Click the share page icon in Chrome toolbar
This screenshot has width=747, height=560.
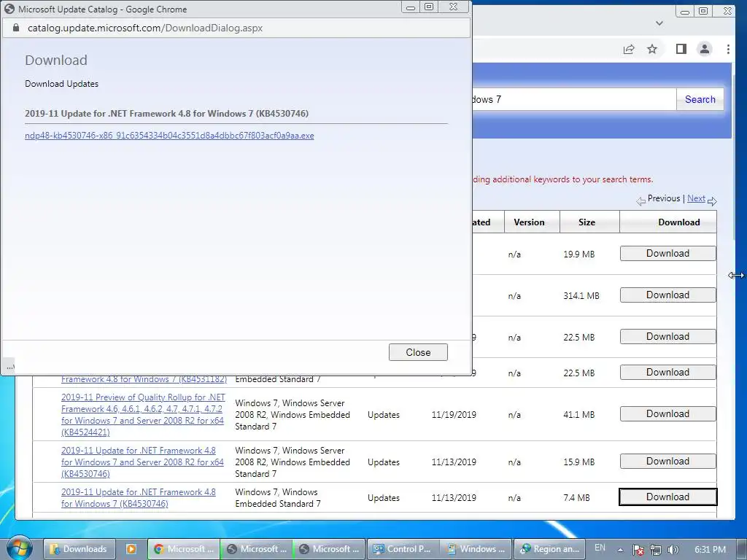point(628,49)
